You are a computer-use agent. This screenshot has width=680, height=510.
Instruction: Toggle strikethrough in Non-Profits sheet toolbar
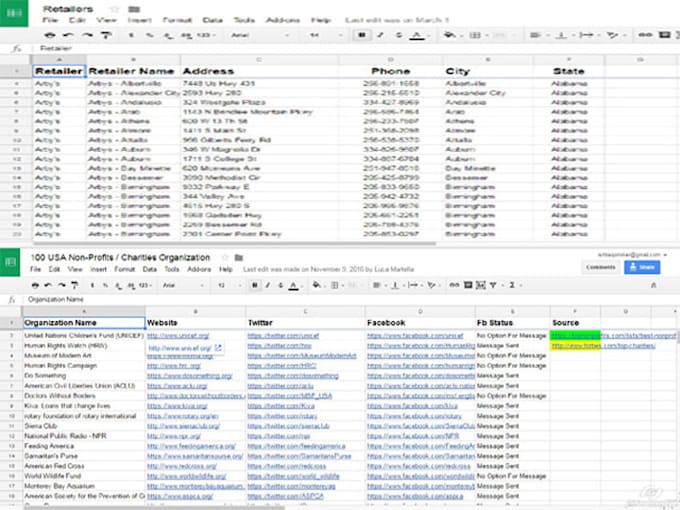tap(281, 285)
